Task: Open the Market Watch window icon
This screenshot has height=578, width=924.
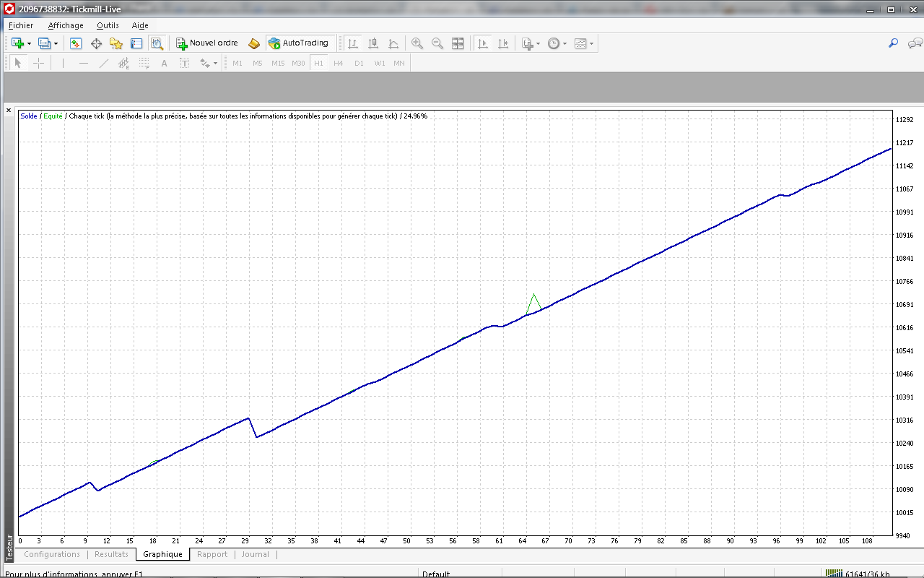Action: coord(76,43)
